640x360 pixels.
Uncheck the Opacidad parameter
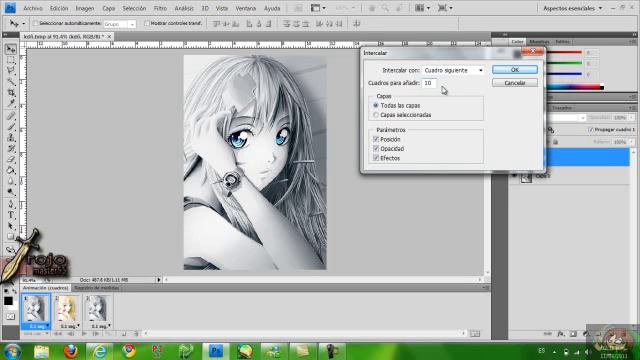click(376, 149)
